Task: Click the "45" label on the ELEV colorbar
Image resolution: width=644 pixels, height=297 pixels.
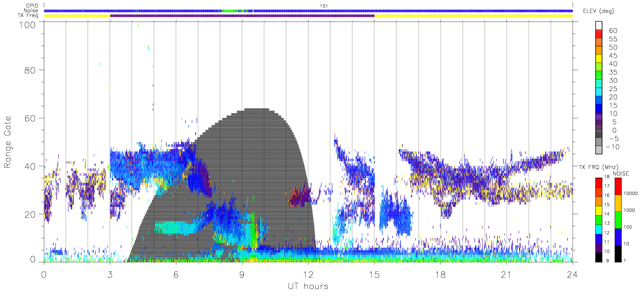Action: tap(612, 56)
